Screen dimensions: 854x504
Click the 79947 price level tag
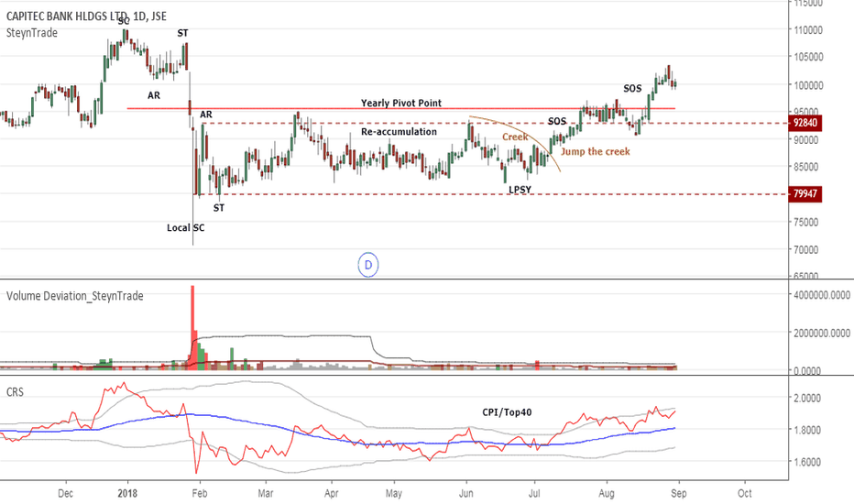[805, 193]
